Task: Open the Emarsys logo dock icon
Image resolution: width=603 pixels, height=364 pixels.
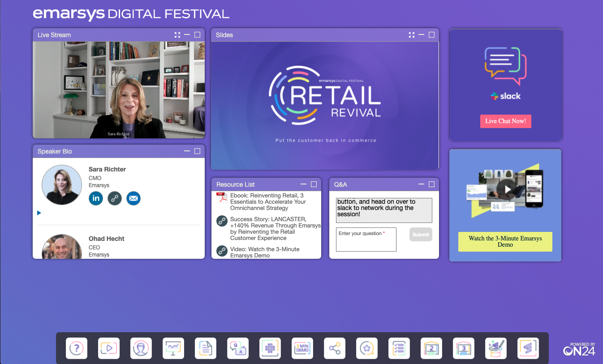Action: (x=528, y=348)
